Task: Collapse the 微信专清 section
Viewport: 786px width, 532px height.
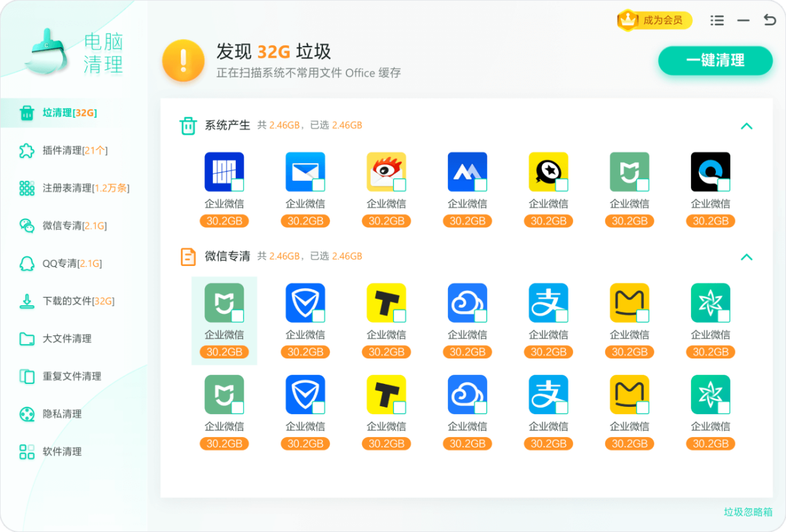Action: click(x=747, y=257)
